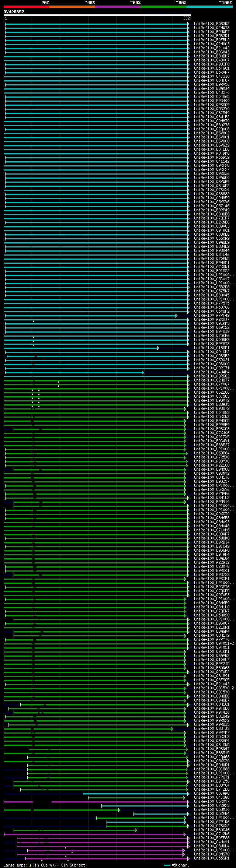The image size is (236, 868).
Task: Open hit UniRef100_B9GH43
Action: point(212,52)
